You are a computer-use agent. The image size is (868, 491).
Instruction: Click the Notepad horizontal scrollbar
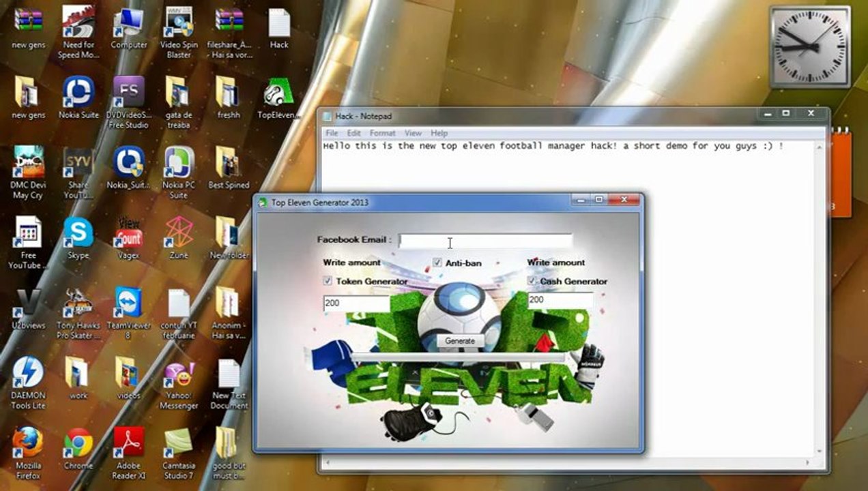click(568, 464)
